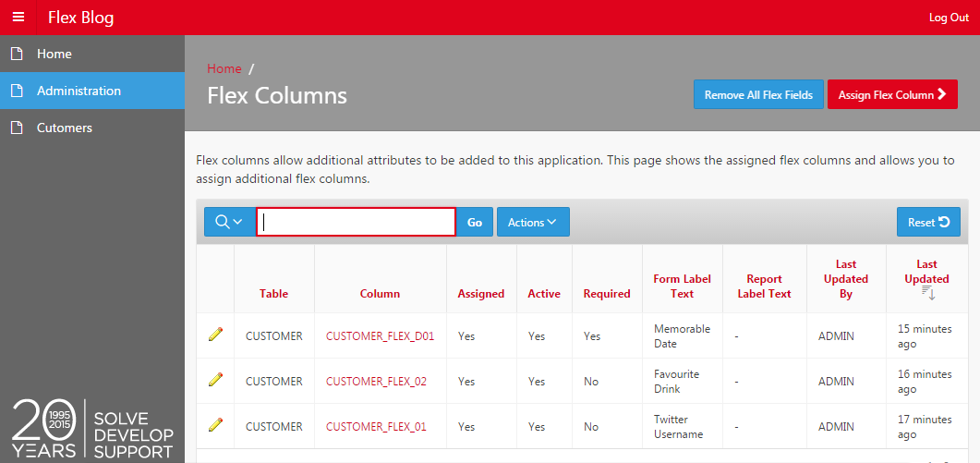Click the Assigned column header
The image size is (980, 463).
tap(480, 294)
